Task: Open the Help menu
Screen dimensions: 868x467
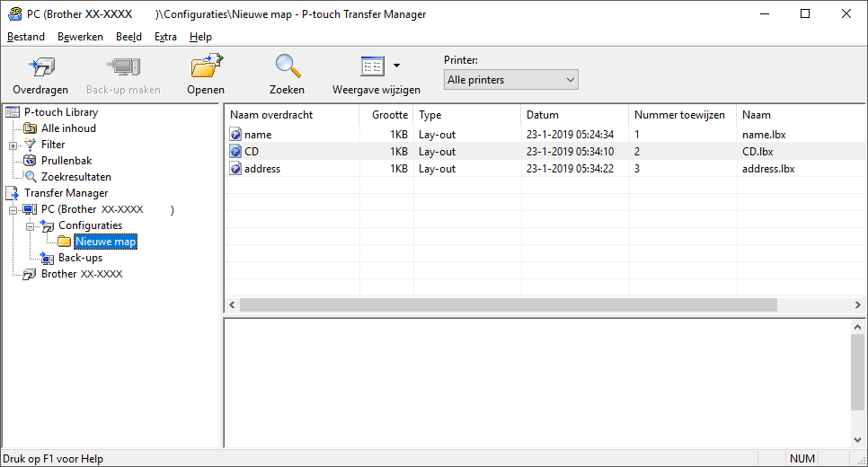Action: [x=200, y=37]
